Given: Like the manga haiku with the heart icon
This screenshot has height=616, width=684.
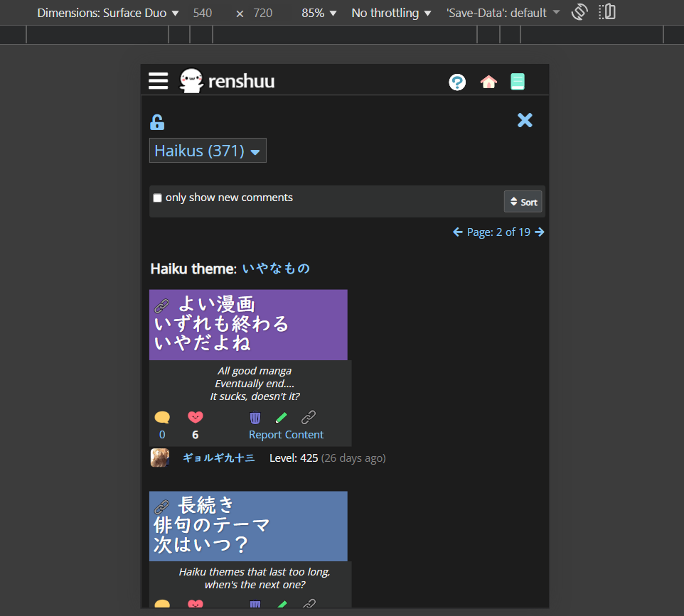Looking at the screenshot, I should tap(195, 417).
